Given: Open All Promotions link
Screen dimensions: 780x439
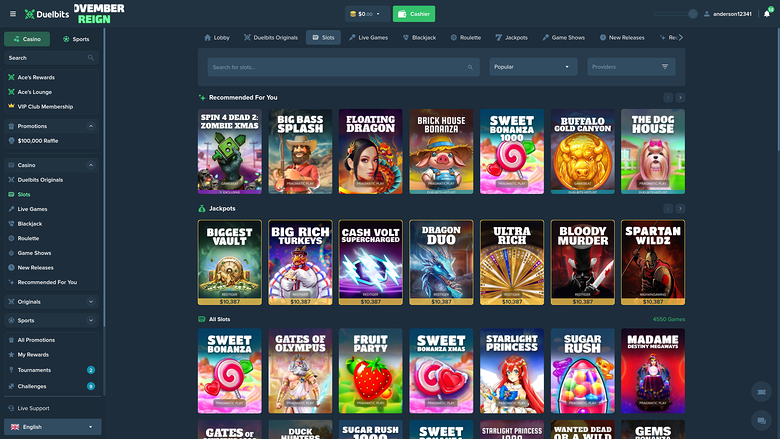Looking at the screenshot, I should pos(36,340).
